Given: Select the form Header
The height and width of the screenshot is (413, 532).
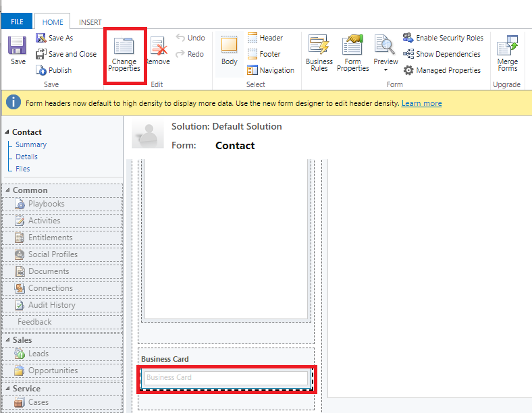Looking at the screenshot, I should coord(265,38).
